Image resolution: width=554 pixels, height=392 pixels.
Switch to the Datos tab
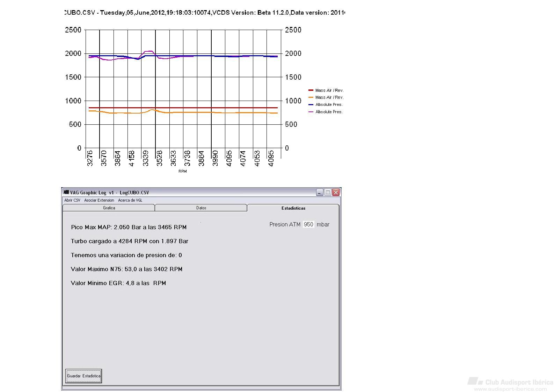coord(201,208)
